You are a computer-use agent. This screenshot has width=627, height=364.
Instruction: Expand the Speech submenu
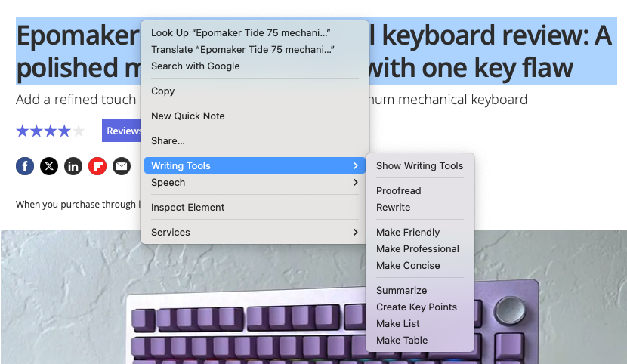pos(255,182)
